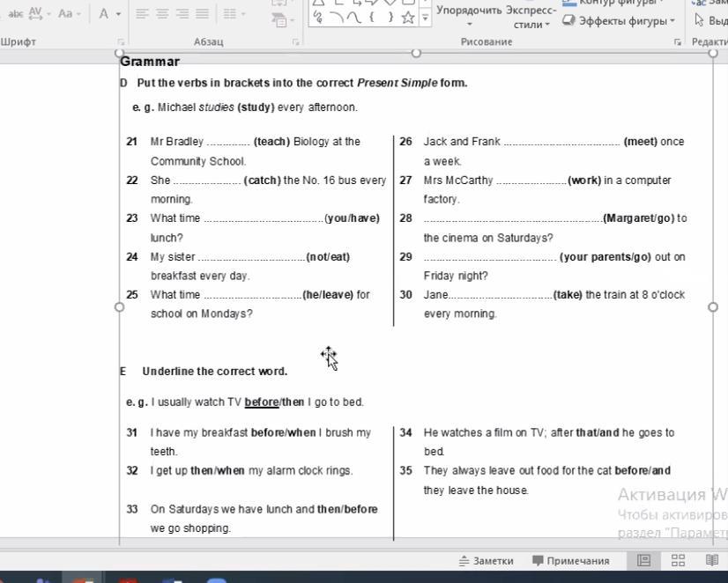Viewport: 728px width, 583px height.
Task: Click "(meet)" in sentence 26
Action: 640,142
